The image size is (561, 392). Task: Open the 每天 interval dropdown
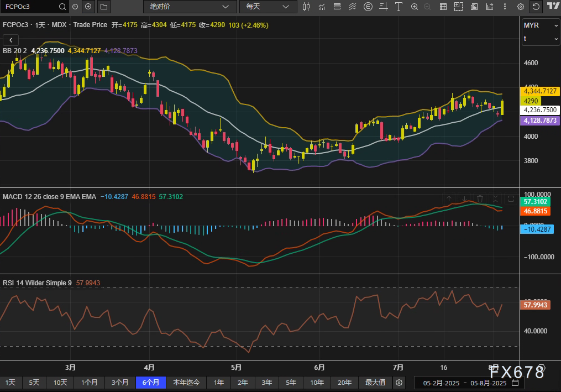coord(268,7)
